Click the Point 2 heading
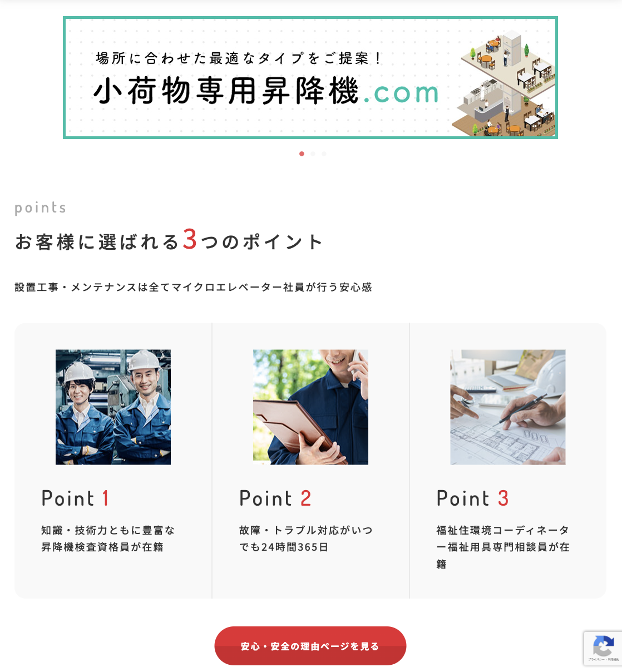The height and width of the screenshot is (672, 622). click(x=275, y=498)
